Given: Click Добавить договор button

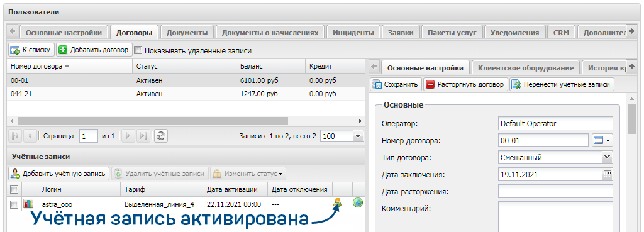Looking at the screenshot, I should click(94, 50).
